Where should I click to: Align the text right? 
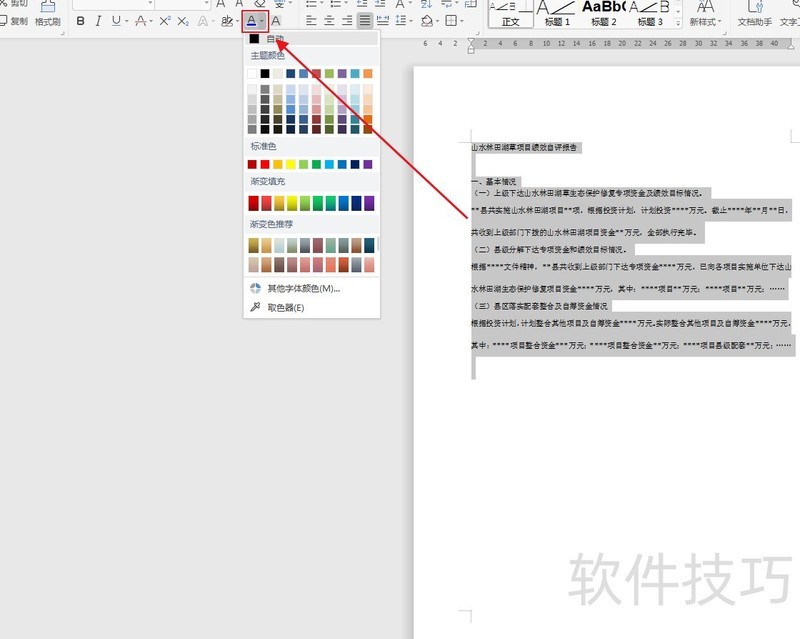(347, 21)
